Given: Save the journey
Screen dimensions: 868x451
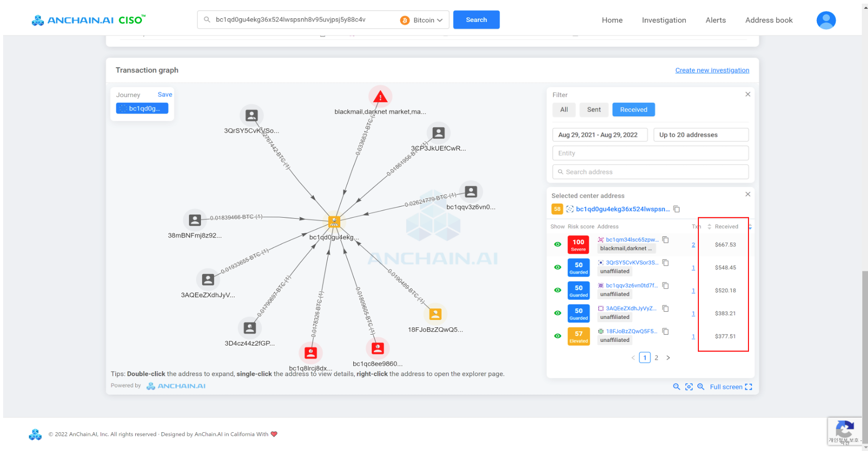Looking at the screenshot, I should tap(165, 94).
